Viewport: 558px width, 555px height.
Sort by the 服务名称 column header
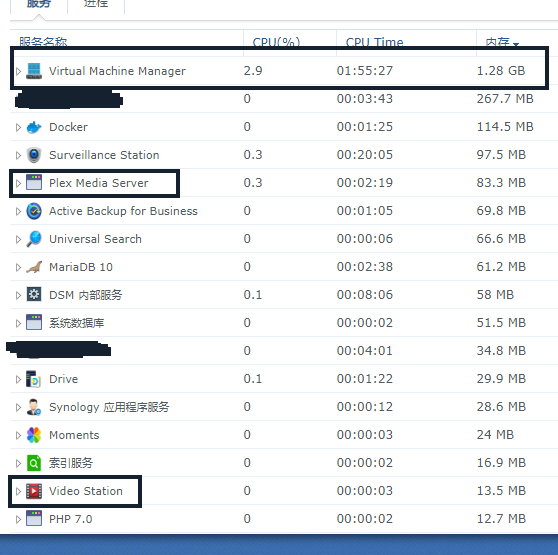tap(127, 41)
